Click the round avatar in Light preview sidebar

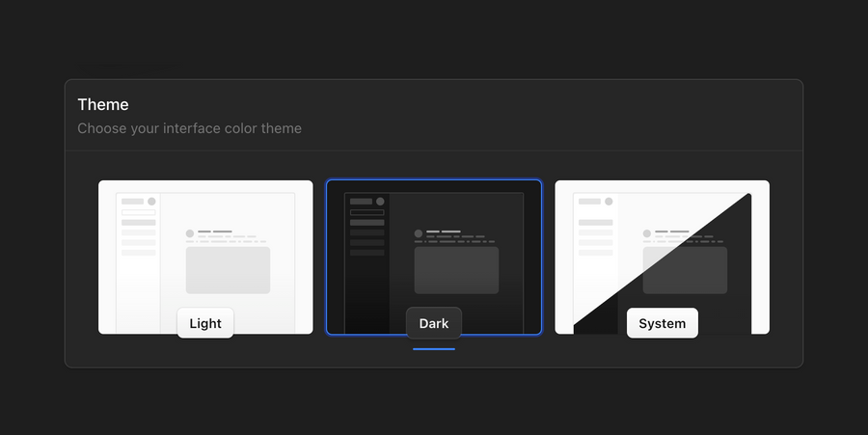(x=151, y=202)
